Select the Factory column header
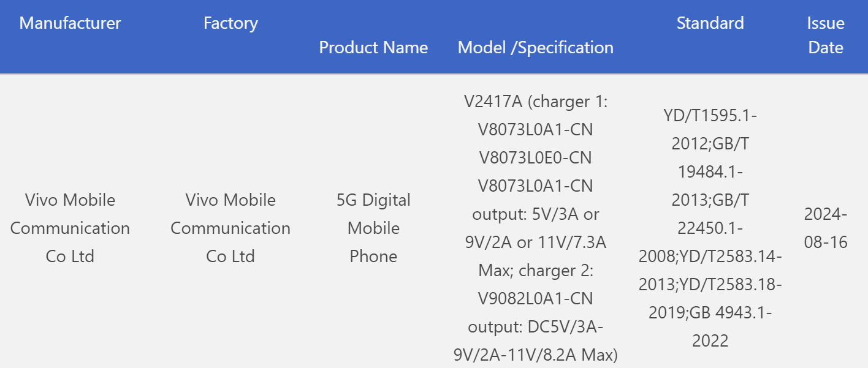Image resolution: width=868 pixels, height=368 pixels. click(230, 23)
